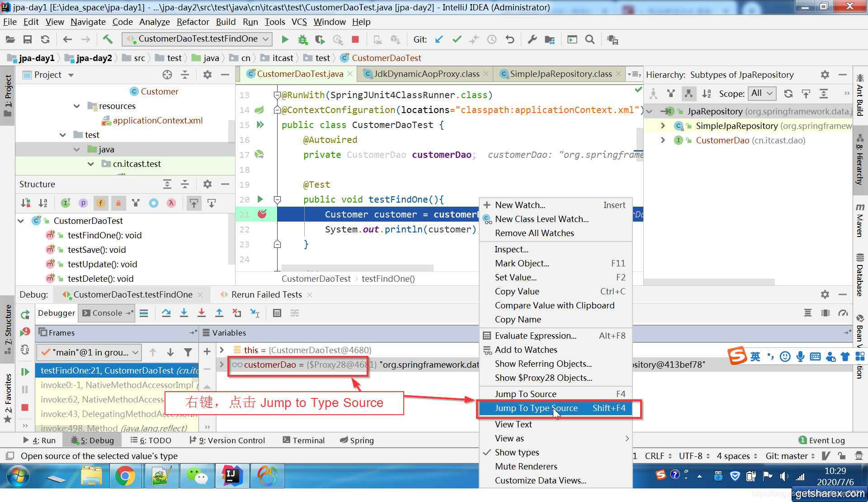Click the Resume Program icon in the debug sidebar
Viewport: 868px width, 502px height.
[x=25, y=372]
